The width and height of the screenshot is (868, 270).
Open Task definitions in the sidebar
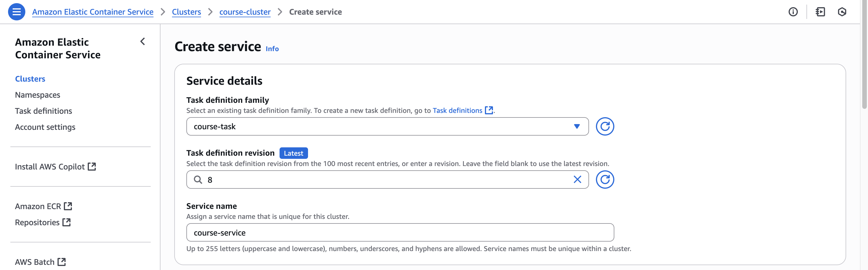coord(43,111)
